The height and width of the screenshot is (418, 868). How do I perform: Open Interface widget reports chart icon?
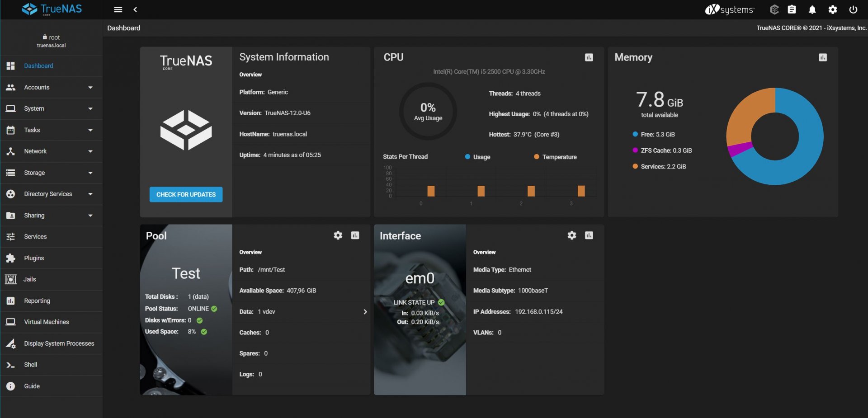click(589, 235)
